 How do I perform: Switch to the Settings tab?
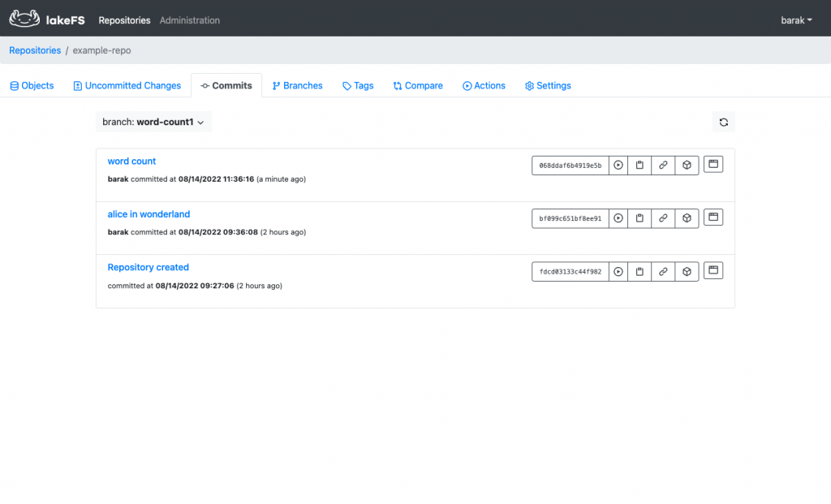[x=548, y=85]
